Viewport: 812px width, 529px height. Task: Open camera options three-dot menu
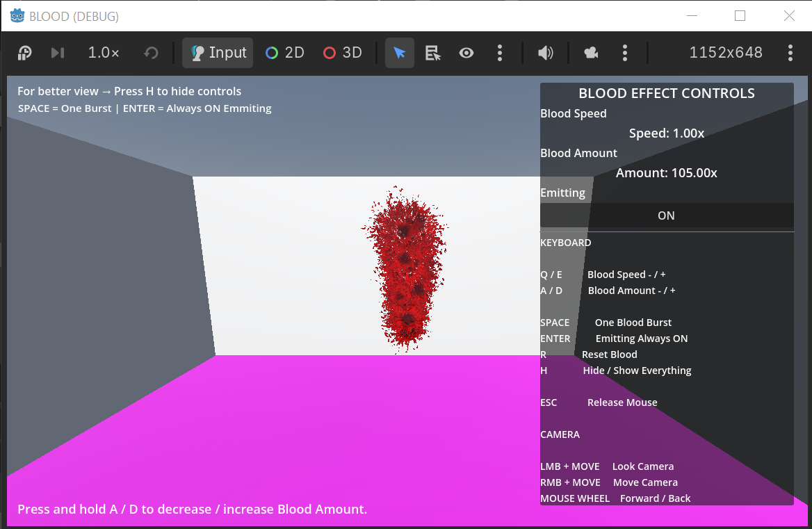pyautogui.click(x=625, y=53)
